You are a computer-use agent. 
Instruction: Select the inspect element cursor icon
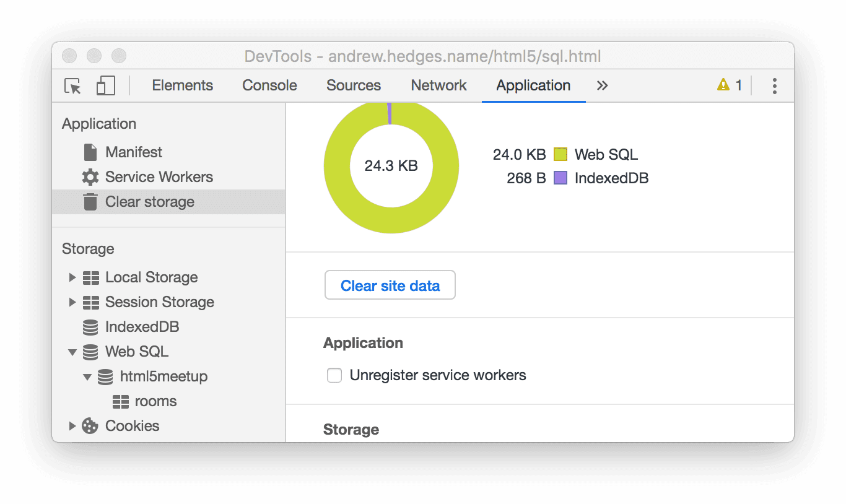coord(72,87)
